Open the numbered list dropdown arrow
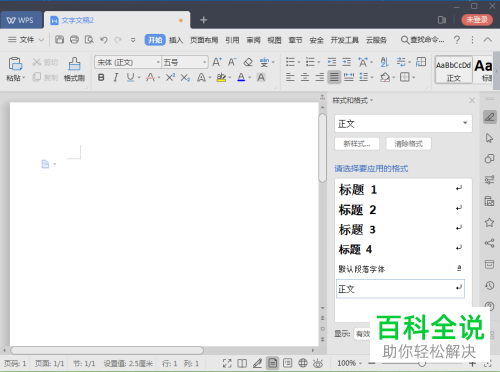The image size is (500, 372). (319, 62)
